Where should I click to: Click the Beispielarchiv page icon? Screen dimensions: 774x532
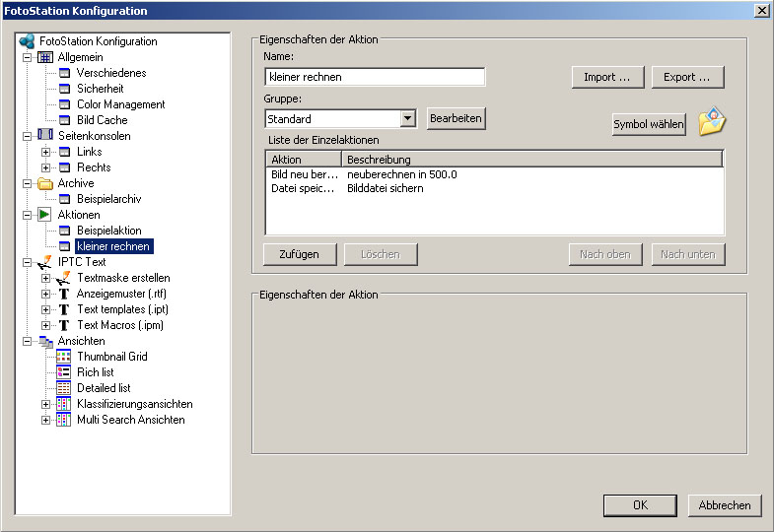pyautogui.click(x=64, y=199)
